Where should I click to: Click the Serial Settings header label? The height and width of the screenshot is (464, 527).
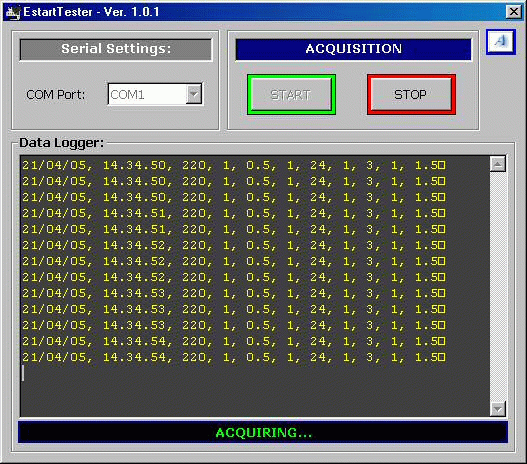(x=116, y=49)
